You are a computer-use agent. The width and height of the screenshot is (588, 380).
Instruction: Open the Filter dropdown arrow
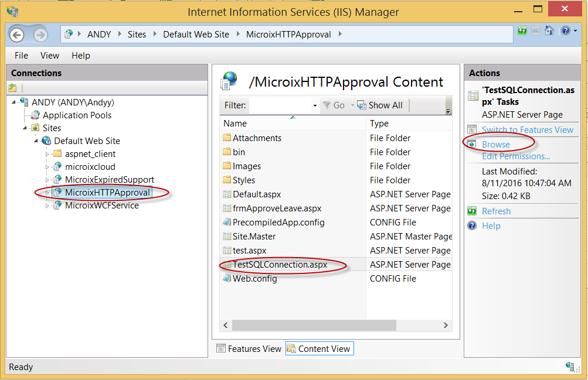(x=315, y=105)
